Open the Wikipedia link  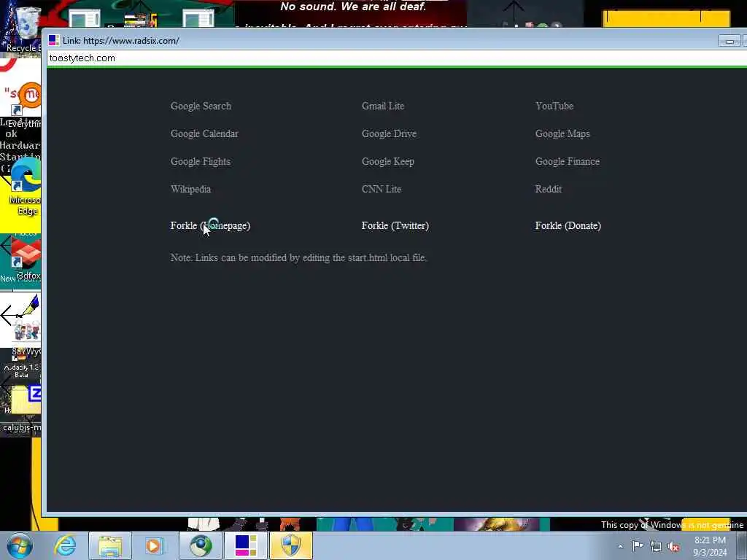[x=190, y=189]
